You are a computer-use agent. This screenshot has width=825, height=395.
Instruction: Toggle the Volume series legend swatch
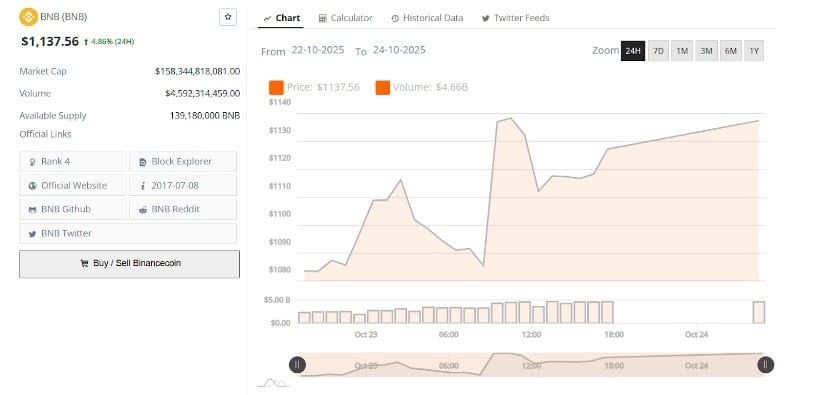click(x=383, y=88)
